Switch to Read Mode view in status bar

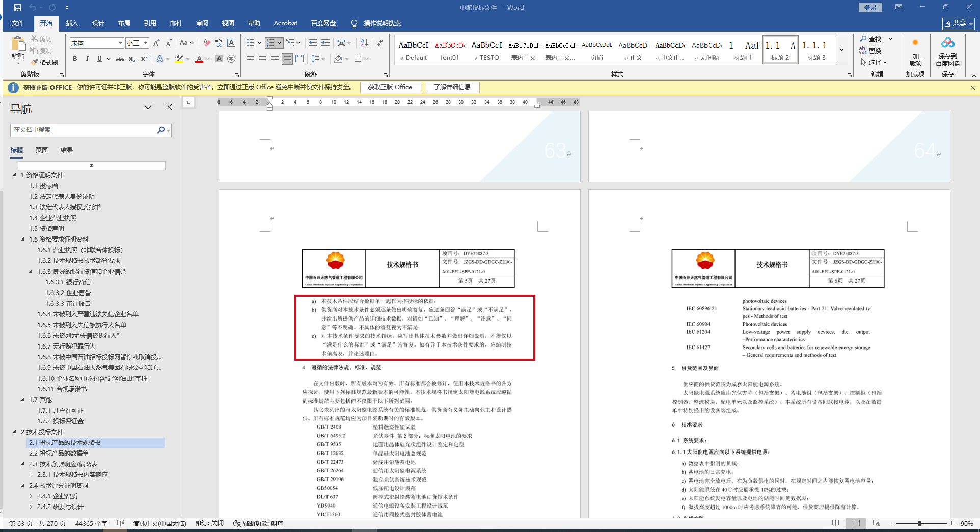tap(835, 523)
